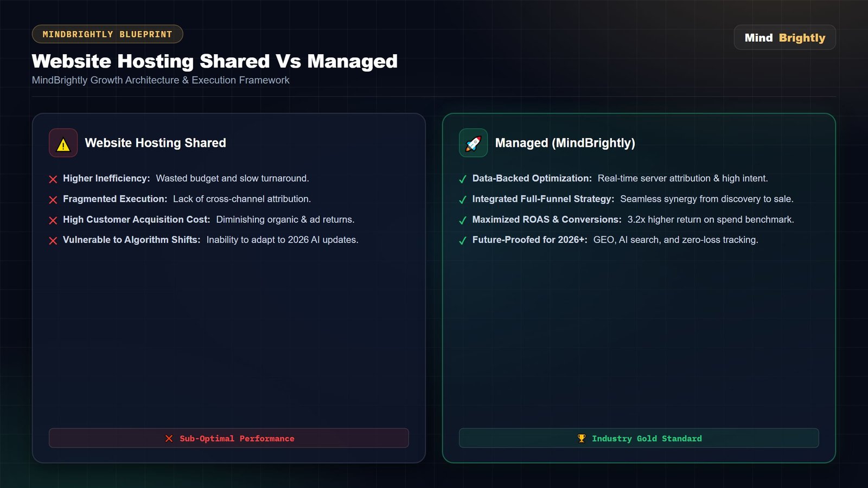Click the red X in Sub-Optimal Performance bar
Image resolution: width=868 pixels, height=488 pixels.
click(169, 438)
